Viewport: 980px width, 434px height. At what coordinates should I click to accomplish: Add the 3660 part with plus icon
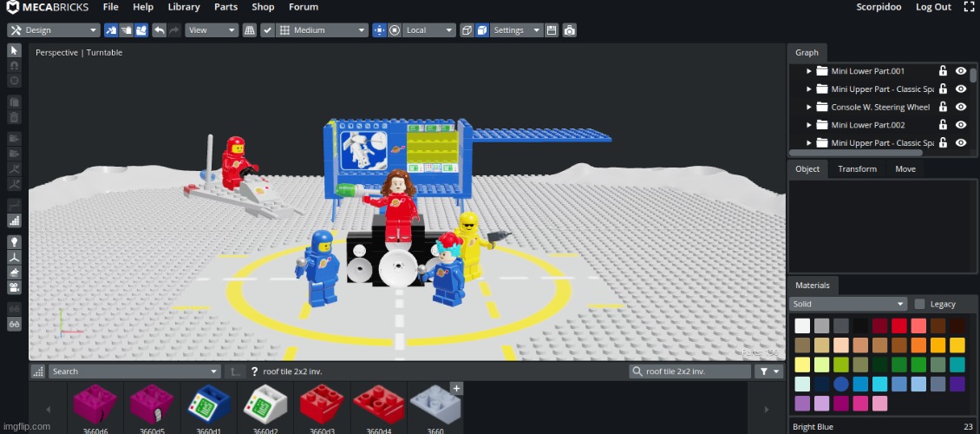456,388
